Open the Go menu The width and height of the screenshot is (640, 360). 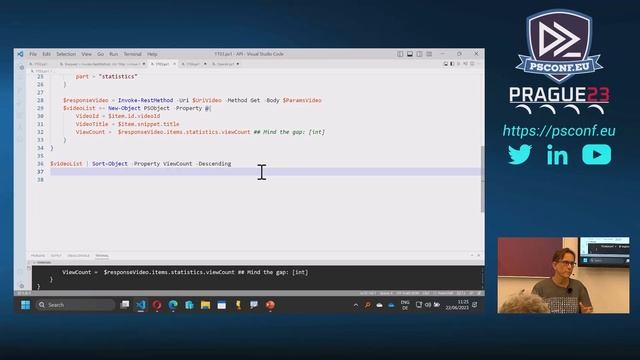click(x=100, y=54)
